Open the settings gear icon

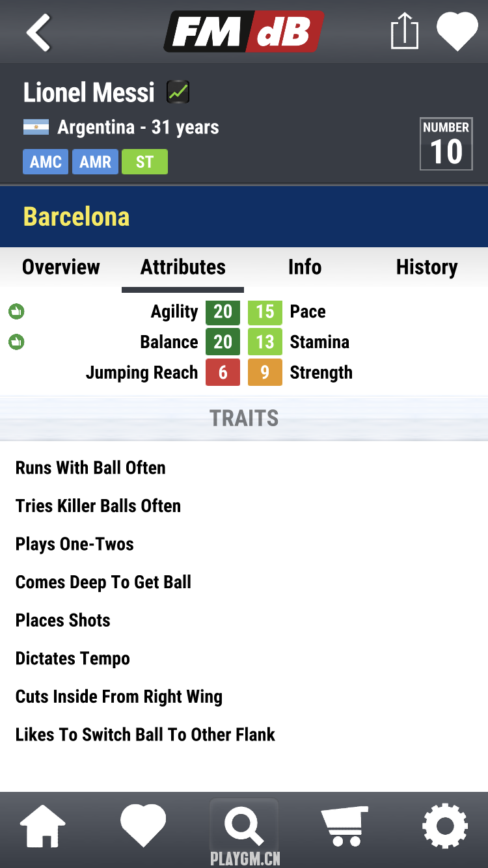point(445,826)
